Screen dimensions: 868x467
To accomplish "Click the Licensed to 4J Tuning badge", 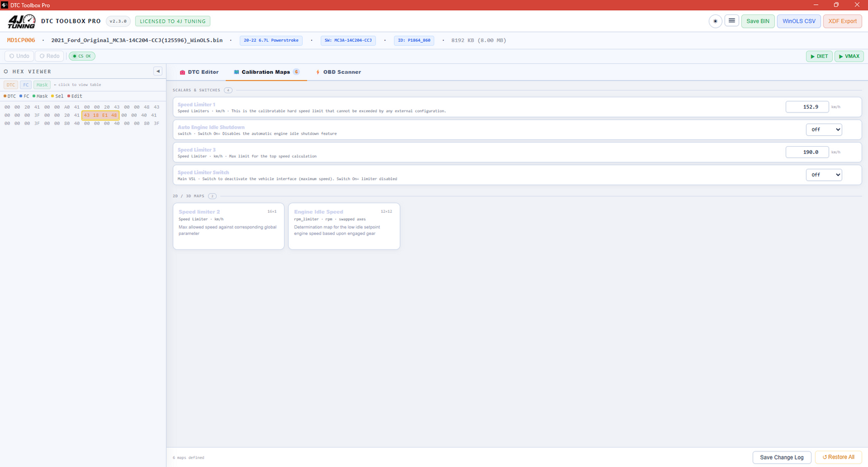I will 173,21.
